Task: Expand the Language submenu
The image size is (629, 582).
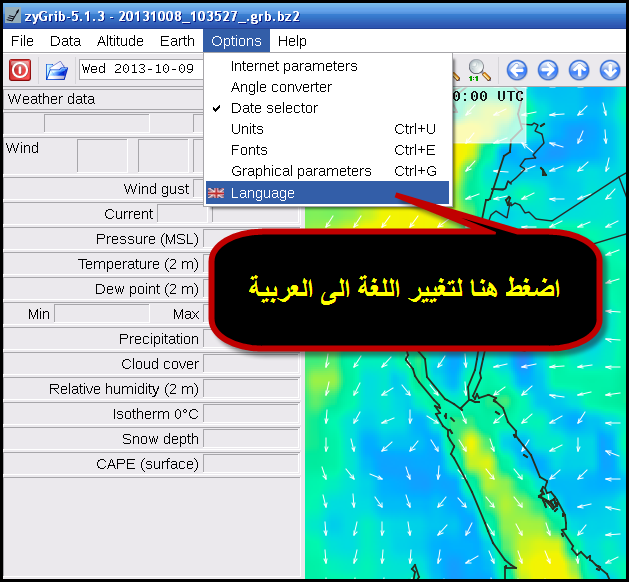Action: [x=327, y=193]
